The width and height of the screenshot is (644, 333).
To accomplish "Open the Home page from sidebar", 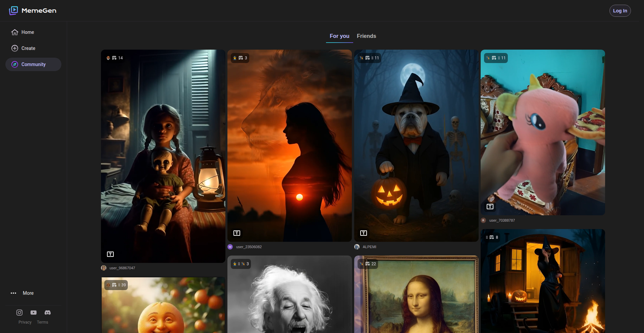I will pyautogui.click(x=33, y=32).
